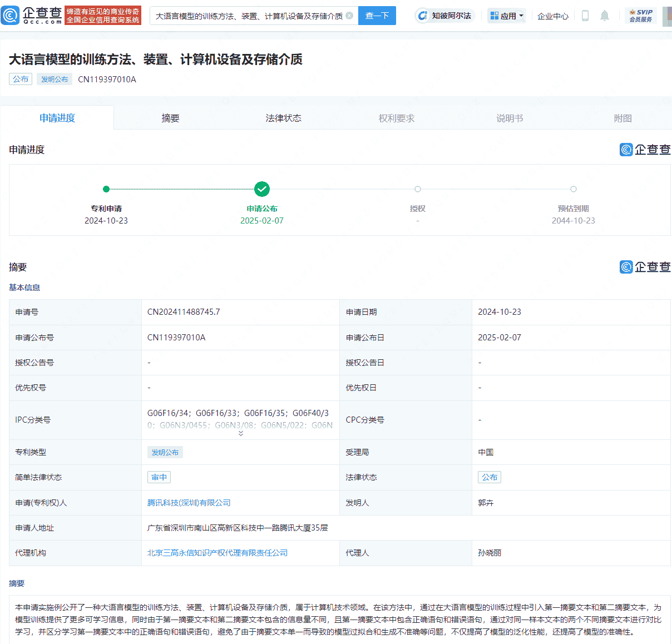Click the 企查查 icon beside 摘要 heading

[645, 266]
